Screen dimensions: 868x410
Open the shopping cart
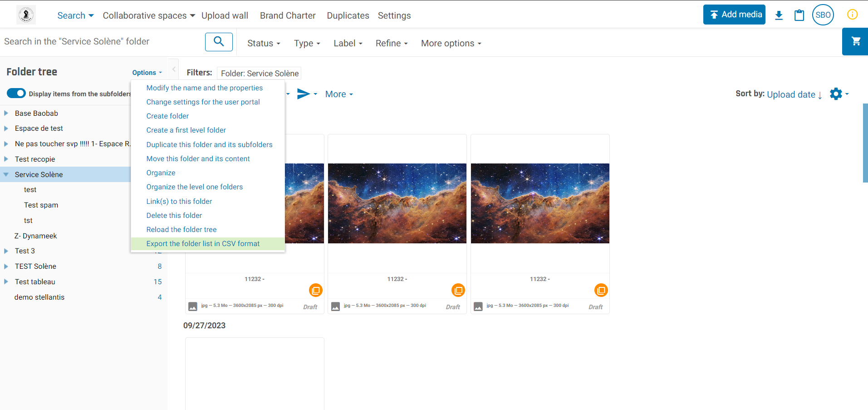(x=855, y=41)
